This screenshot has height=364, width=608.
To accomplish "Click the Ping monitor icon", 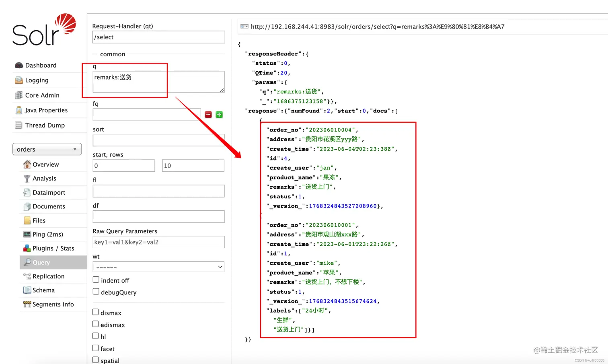I will [x=27, y=234].
